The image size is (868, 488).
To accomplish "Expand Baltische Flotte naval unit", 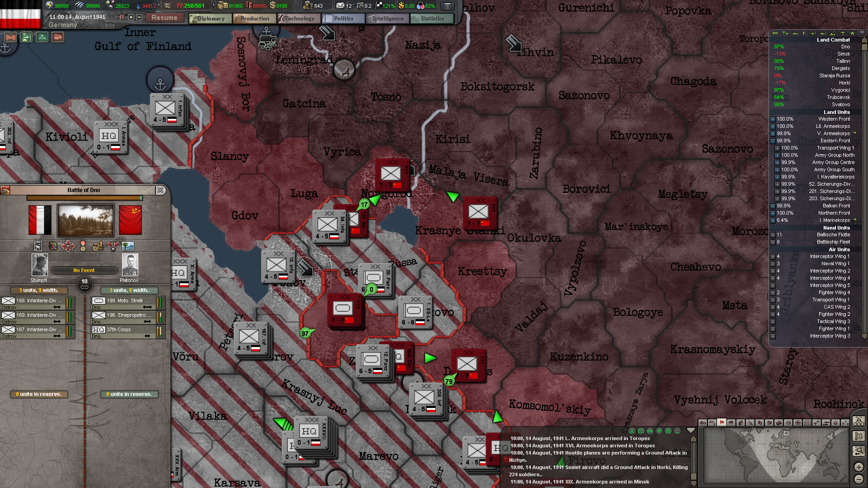I will click(x=773, y=235).
